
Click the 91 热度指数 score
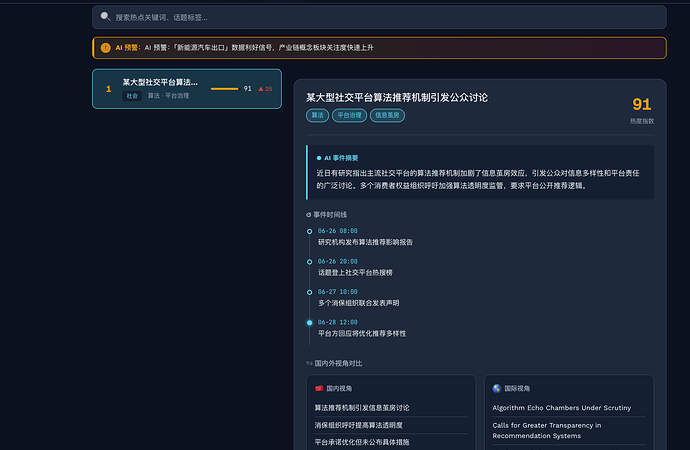coord(642,105)
